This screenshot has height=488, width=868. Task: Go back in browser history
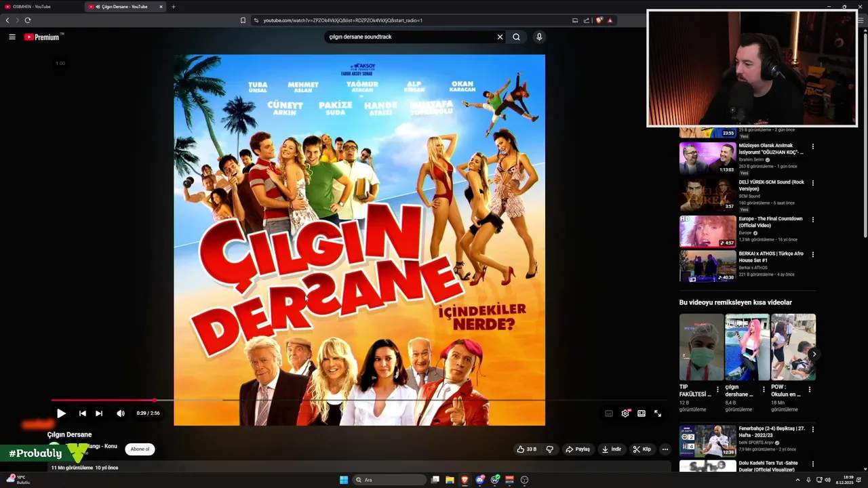click(7, 20)
